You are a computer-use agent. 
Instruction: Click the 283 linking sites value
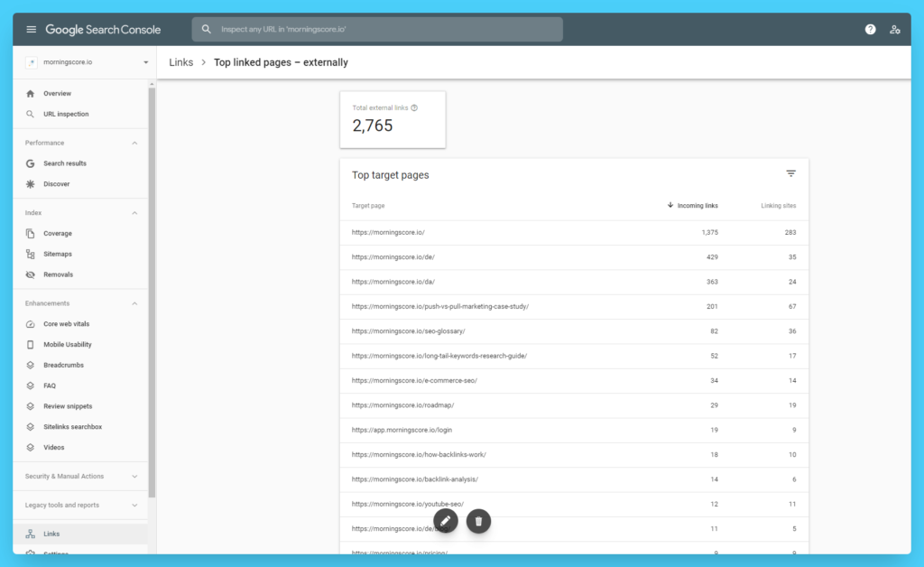(790, 233)
